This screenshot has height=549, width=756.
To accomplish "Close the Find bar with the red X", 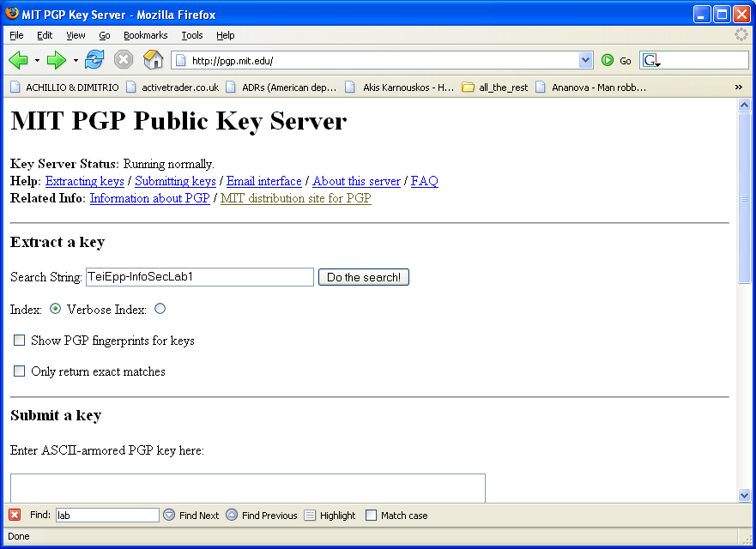I will (15, 515).
